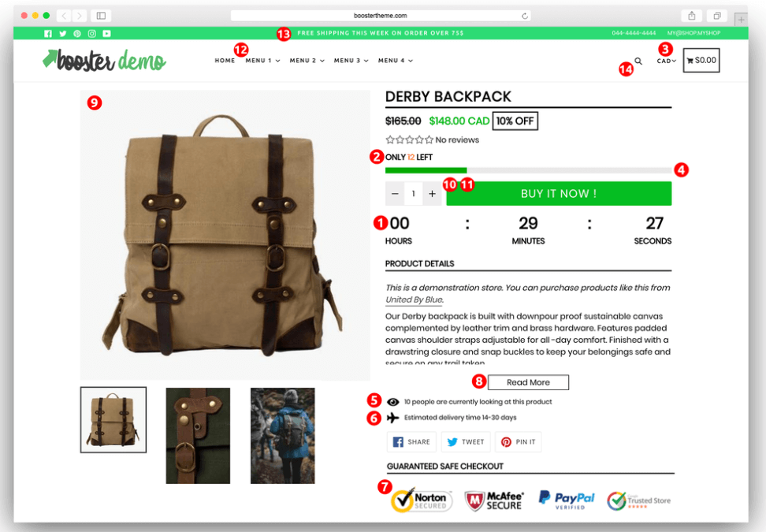Select the hiker photo thumbnail
Viewport: 766px width, 532px height.
(283, 436)
